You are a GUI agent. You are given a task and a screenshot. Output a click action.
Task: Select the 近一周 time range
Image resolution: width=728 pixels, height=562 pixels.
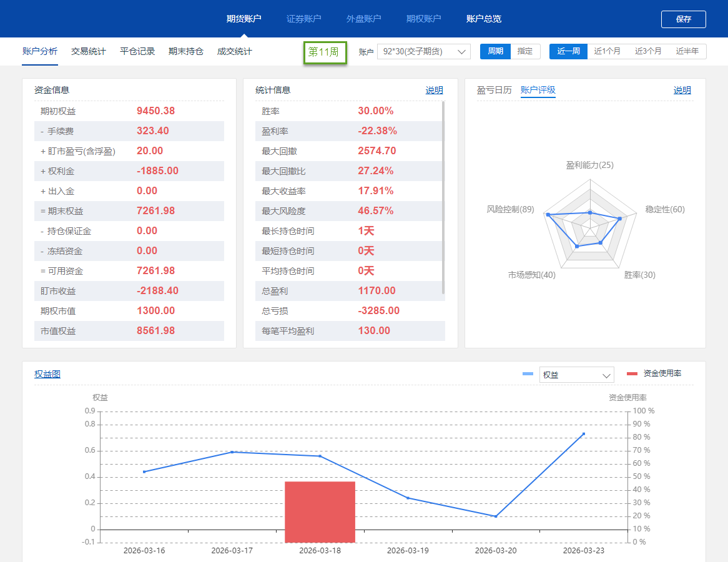[x=568, y=51]
